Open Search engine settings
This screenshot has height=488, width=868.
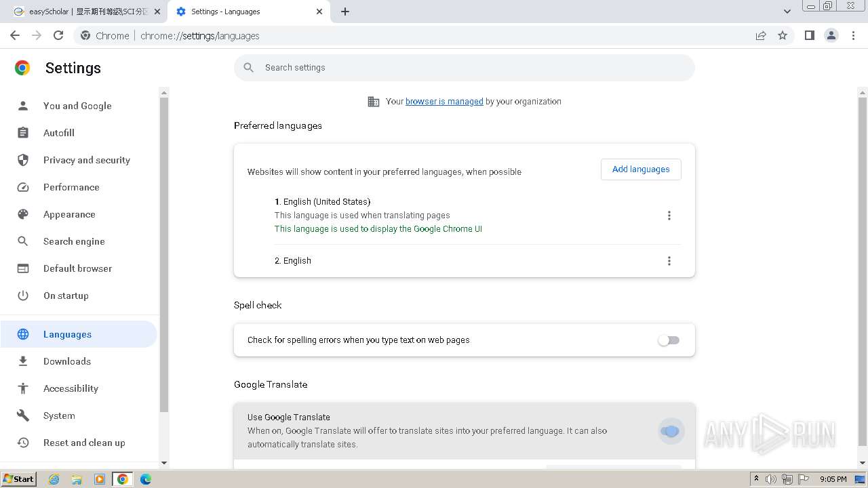(x=80, y=241)
